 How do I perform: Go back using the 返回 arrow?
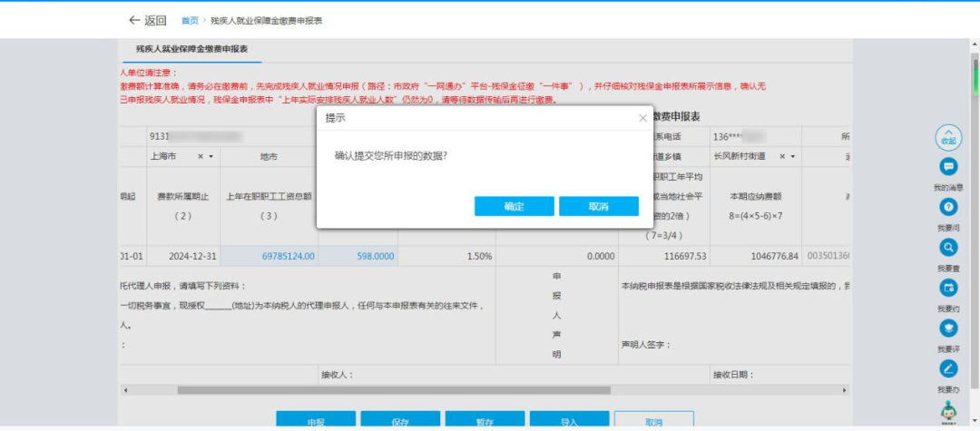(148, 21)
